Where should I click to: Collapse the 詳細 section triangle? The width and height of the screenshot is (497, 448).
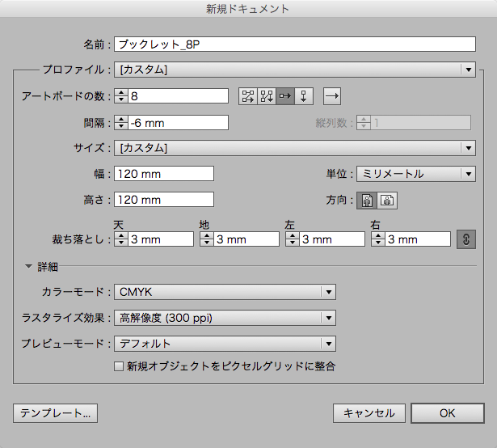pos(29,266)
